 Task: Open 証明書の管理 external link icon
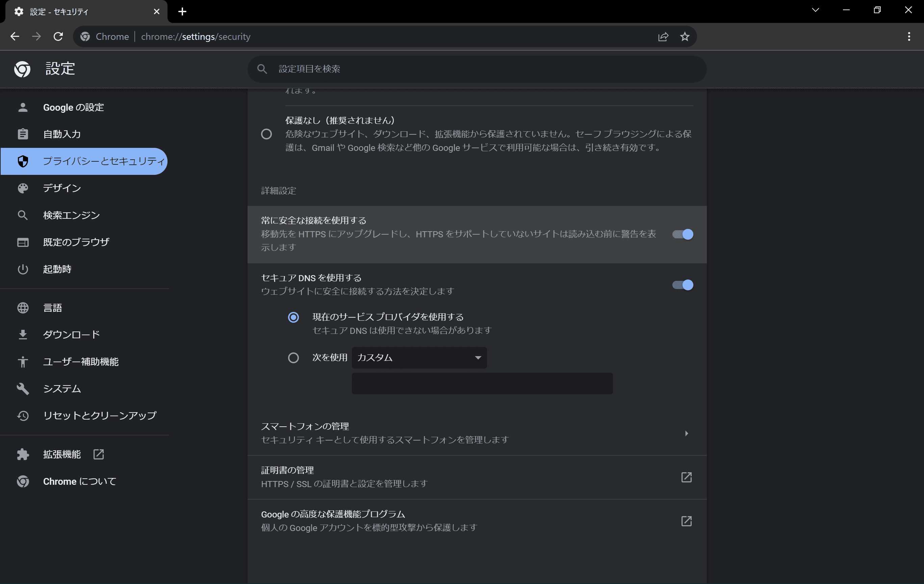(x=687, y=477)
